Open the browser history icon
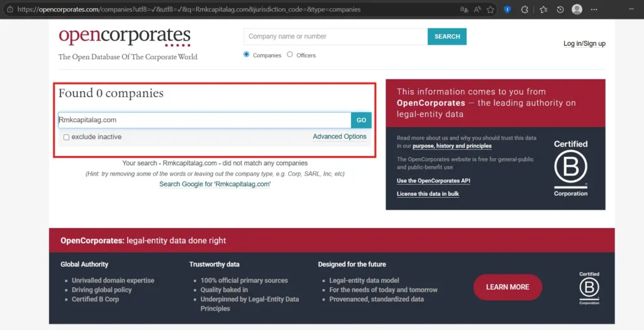 [x=560, y=9]
